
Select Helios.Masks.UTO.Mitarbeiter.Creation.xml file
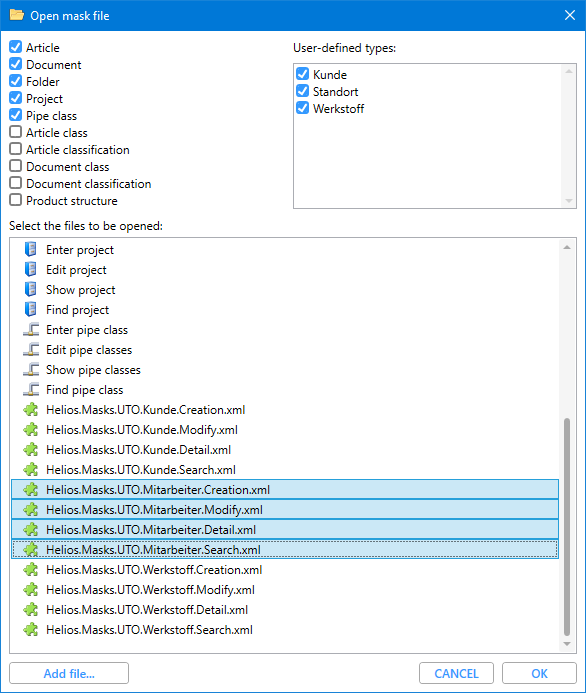[x=285, y=490]
